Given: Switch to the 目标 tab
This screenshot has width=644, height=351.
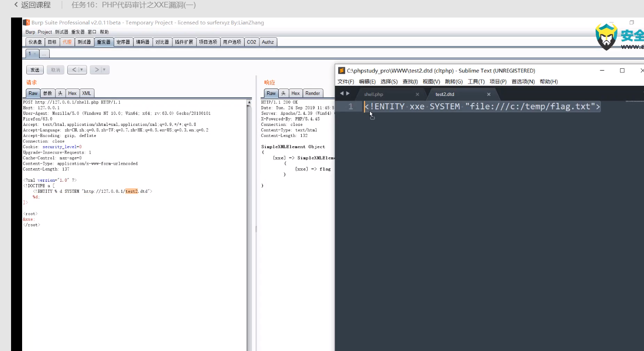Looking at the screenshot, I should coord(52,42).
